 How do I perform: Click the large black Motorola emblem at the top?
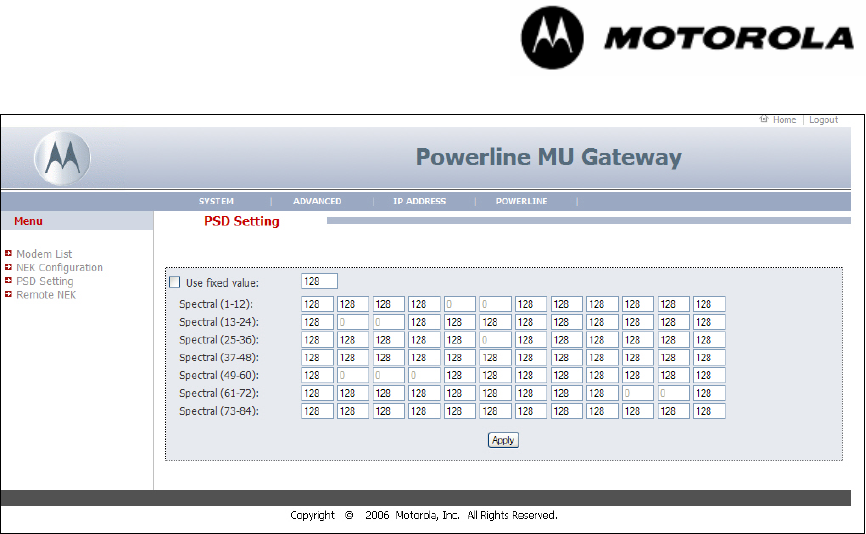552,38
